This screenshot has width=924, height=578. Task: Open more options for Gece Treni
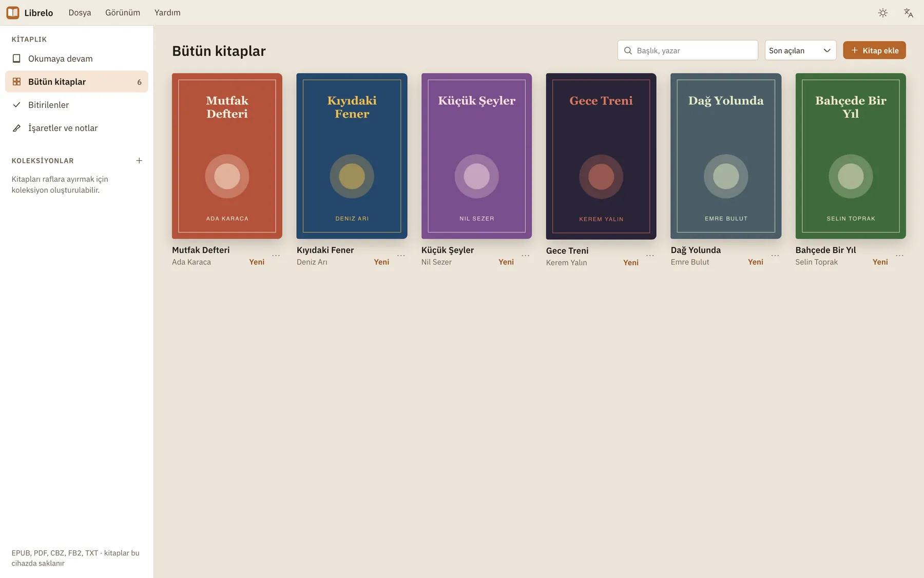pyautogui.click(x=650, y=255)
